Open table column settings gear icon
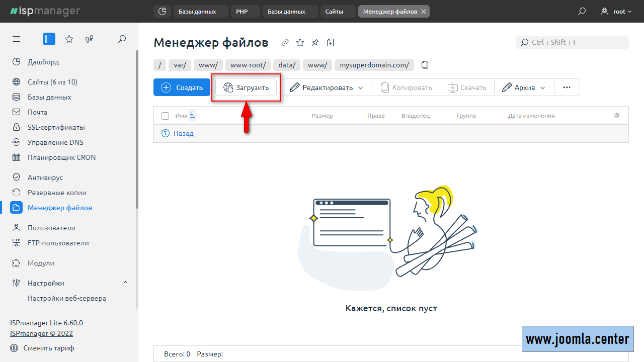The width and height of the screenshot is (644, 362). click(x=617, y=116)
